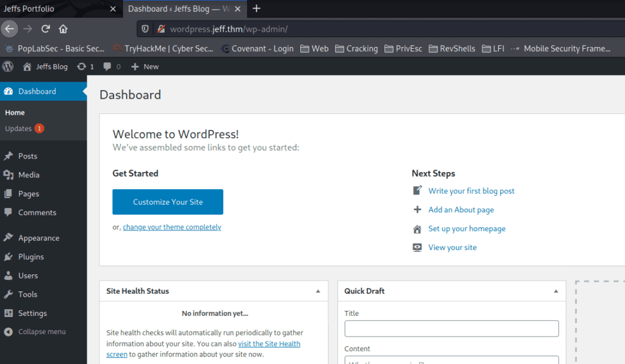Collapse the Site Health Status panel

pyautogui.click(x=318, y=291)
